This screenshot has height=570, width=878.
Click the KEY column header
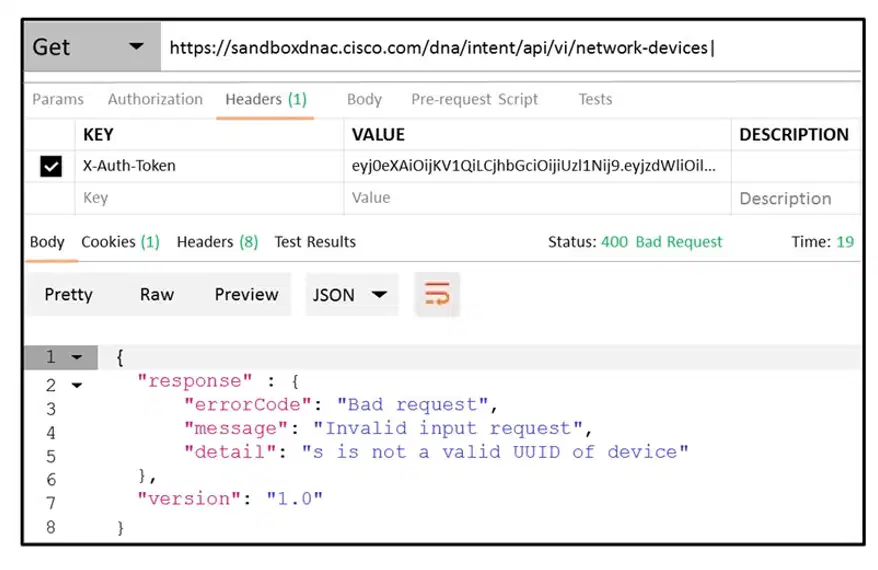point(98,134)
